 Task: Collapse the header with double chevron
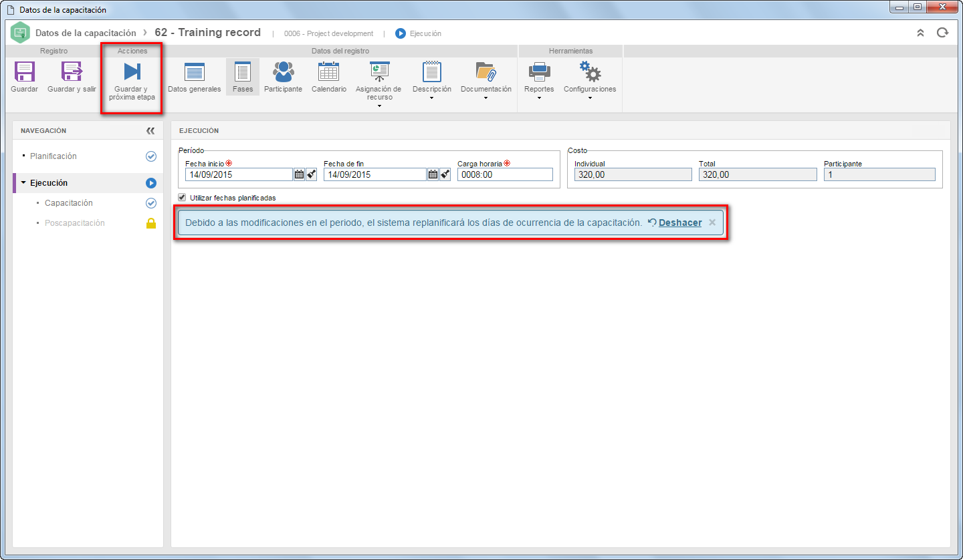tap(920, 33)
